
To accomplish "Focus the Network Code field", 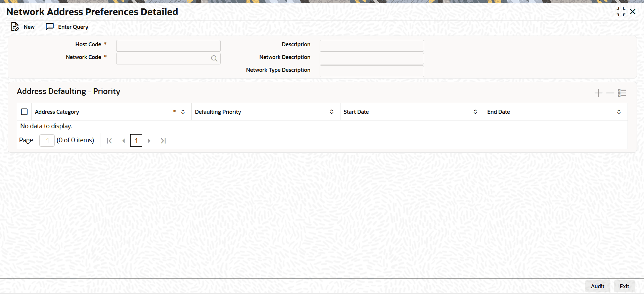I will (x=168, y=58).
